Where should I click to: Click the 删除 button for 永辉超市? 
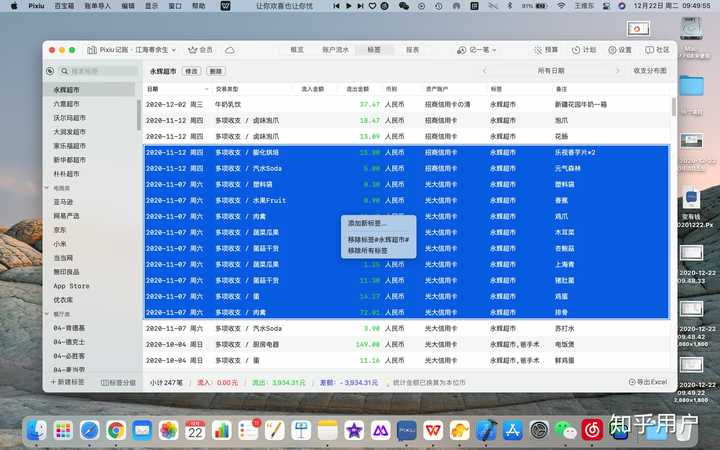coord(216,71)
